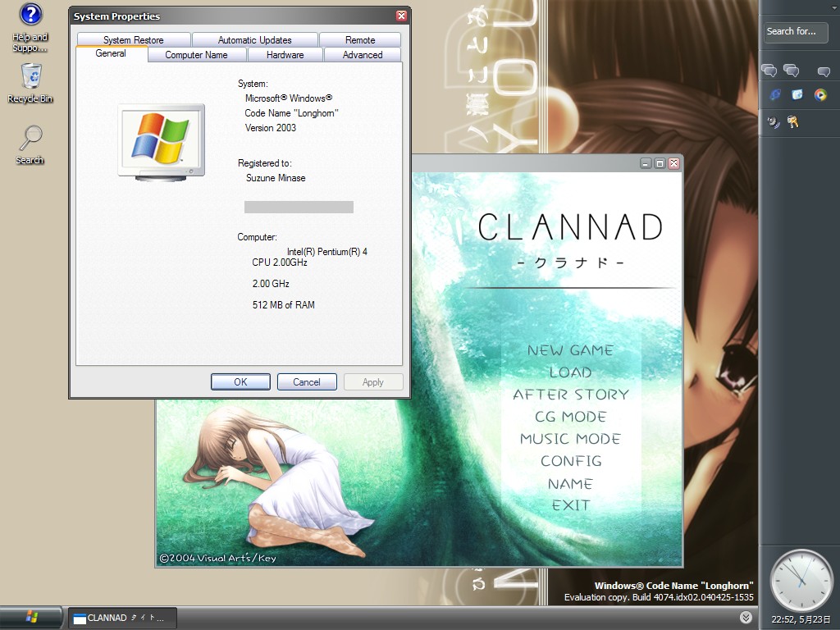Click the Start button on the taskbar
Image resolution: width=840 pixels, height=630 pixels.
click(30, 617)
